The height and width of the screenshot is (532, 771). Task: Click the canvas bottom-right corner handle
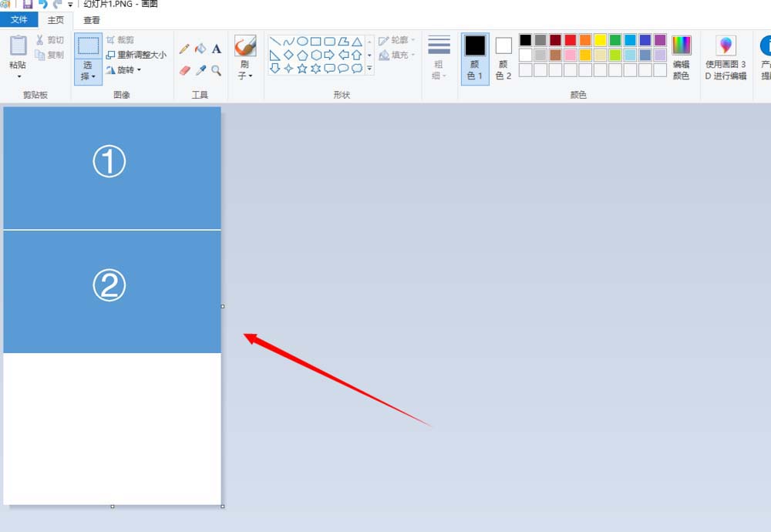(x=223, y=507)
